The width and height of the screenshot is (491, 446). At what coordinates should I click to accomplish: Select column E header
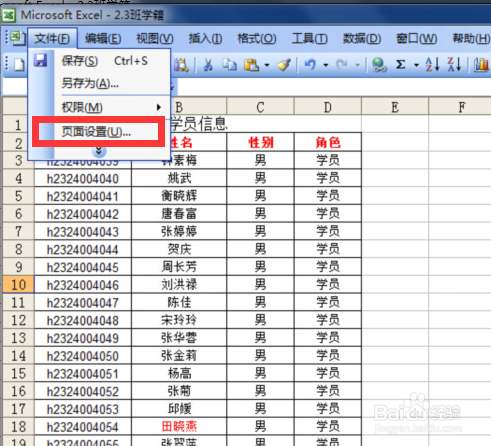[x=395, y=107]
